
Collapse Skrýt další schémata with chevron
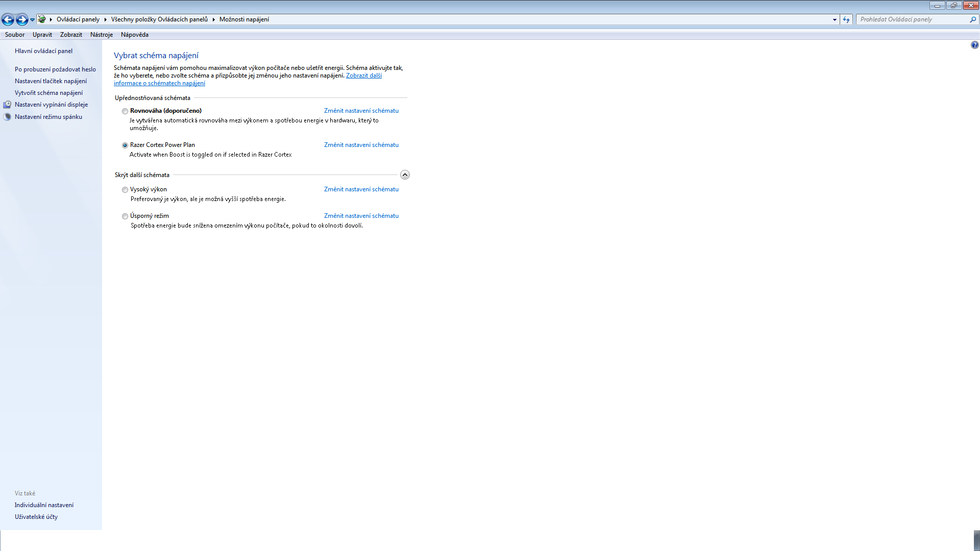point(405,175)
